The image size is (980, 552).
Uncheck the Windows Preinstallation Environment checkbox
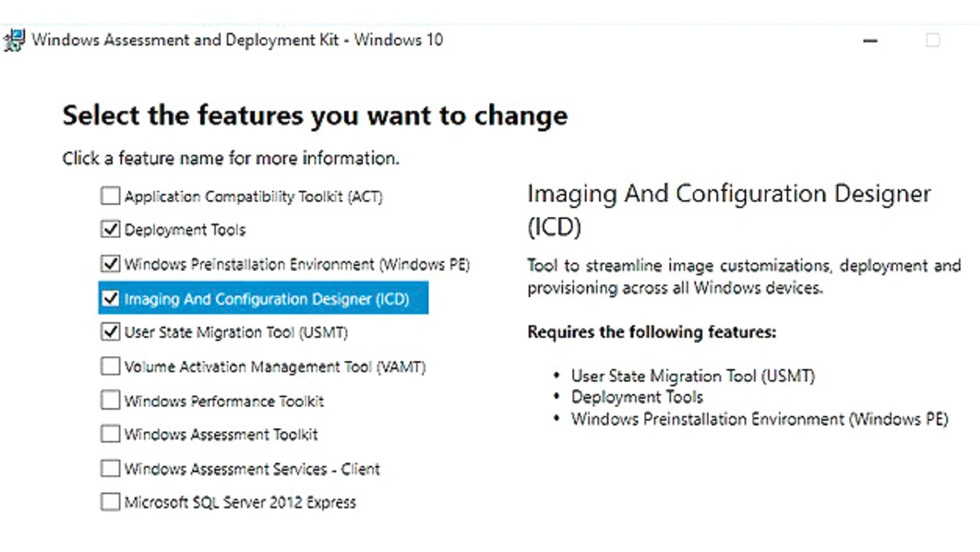pos(110,264)
